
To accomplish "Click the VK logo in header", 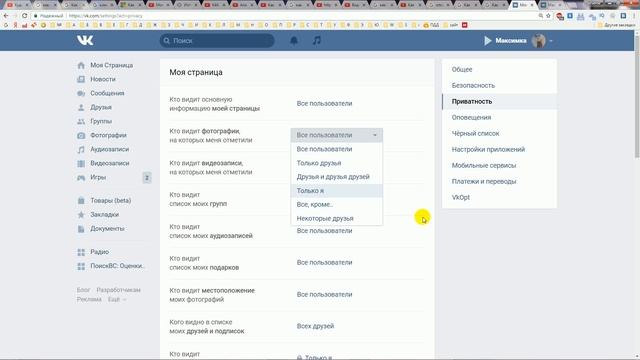I will [85, 40].
